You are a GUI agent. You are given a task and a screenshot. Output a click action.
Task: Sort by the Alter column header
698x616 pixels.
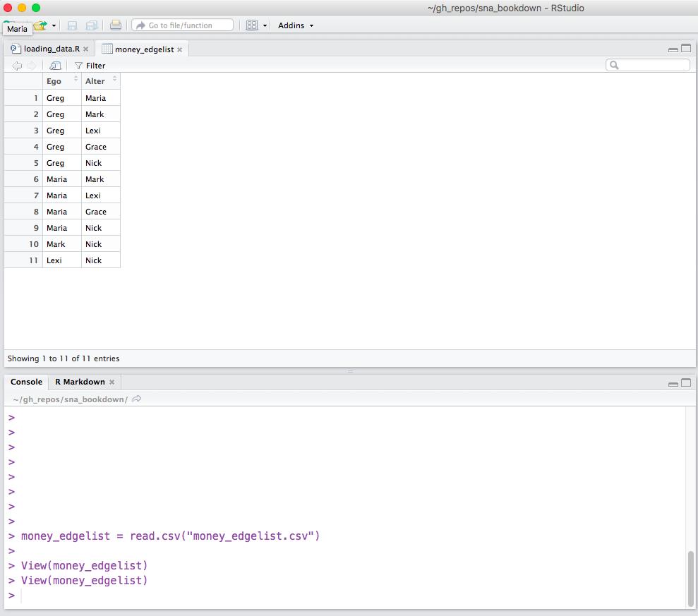pos(100,81)
